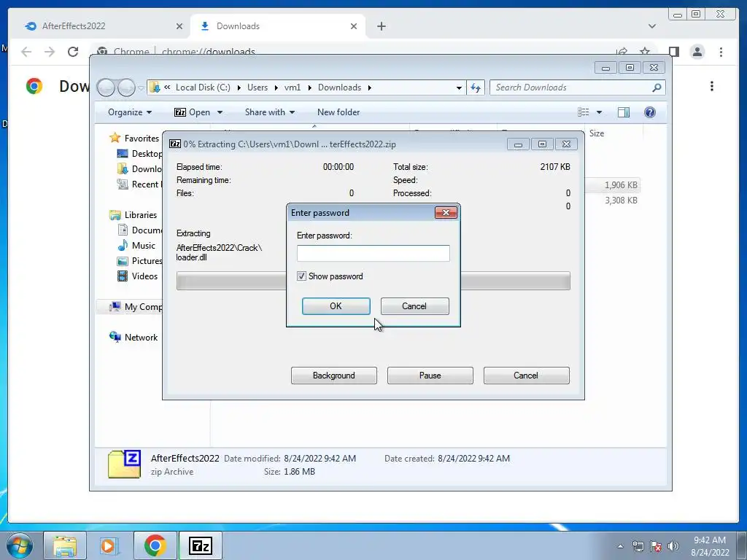Image resolution: width=747 pixels, height=560 pixels.
Task: Expand the arrow after Local Disk (C:) breadcrumb
Action: [239, 87]
